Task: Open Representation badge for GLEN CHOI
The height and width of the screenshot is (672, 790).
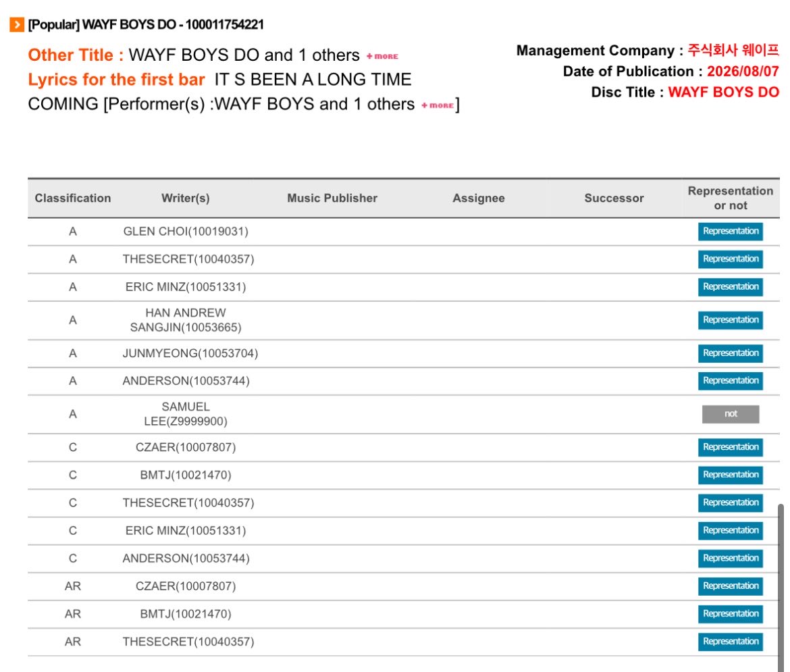Action: click(730, 232)
